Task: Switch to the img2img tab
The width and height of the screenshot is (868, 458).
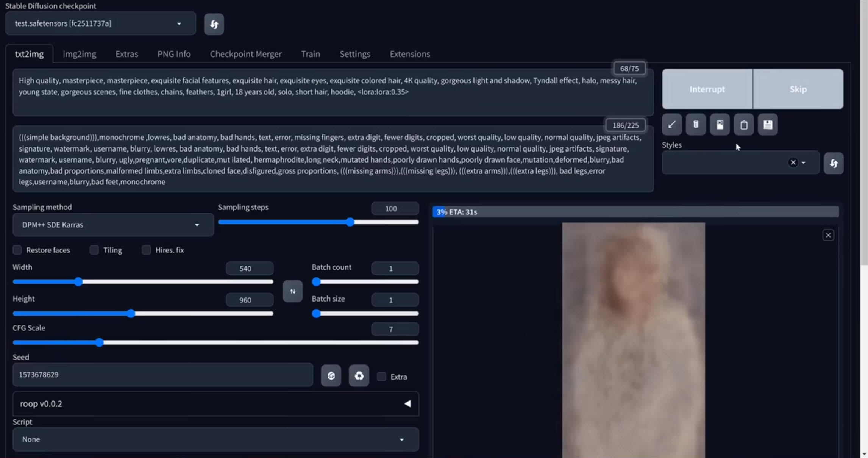Action: (79, 54)
